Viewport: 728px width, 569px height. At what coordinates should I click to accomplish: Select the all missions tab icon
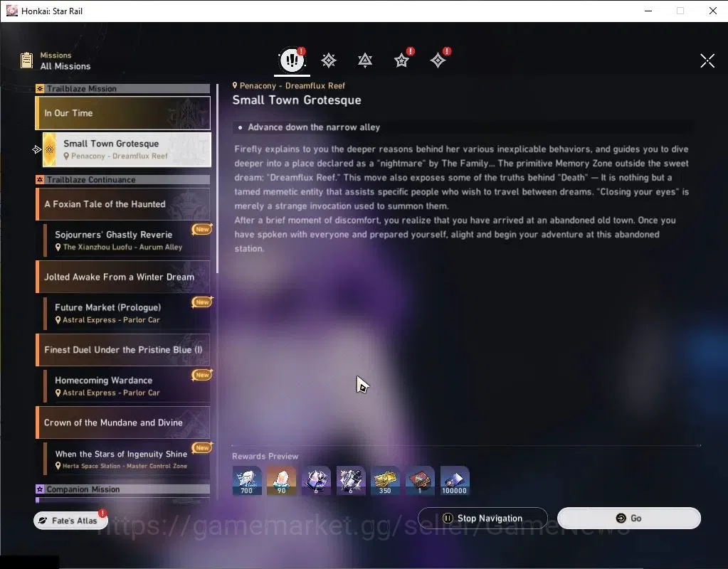point(292,60)
